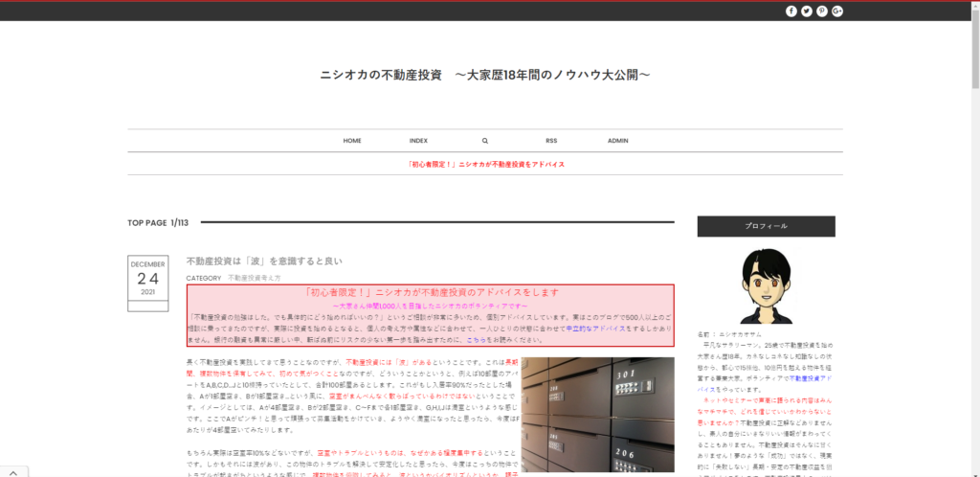Click the text 名前：ニシオカオサム
The height and width of the screenshot is (477, 980).
(729, 334)
